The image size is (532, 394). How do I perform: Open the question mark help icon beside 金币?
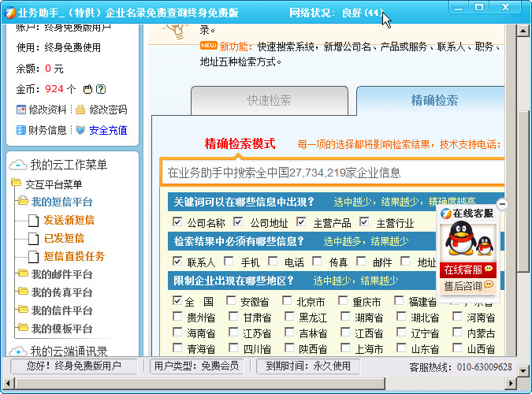(x=101, y=89)
